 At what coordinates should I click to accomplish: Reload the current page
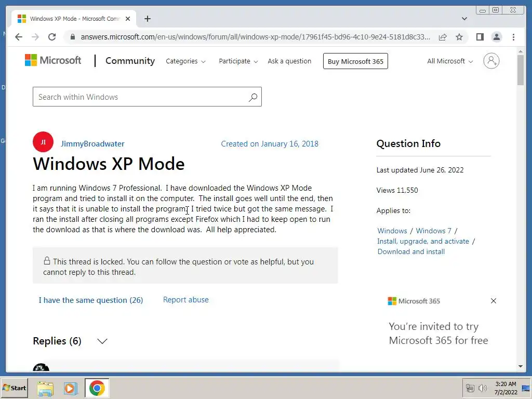52,37
